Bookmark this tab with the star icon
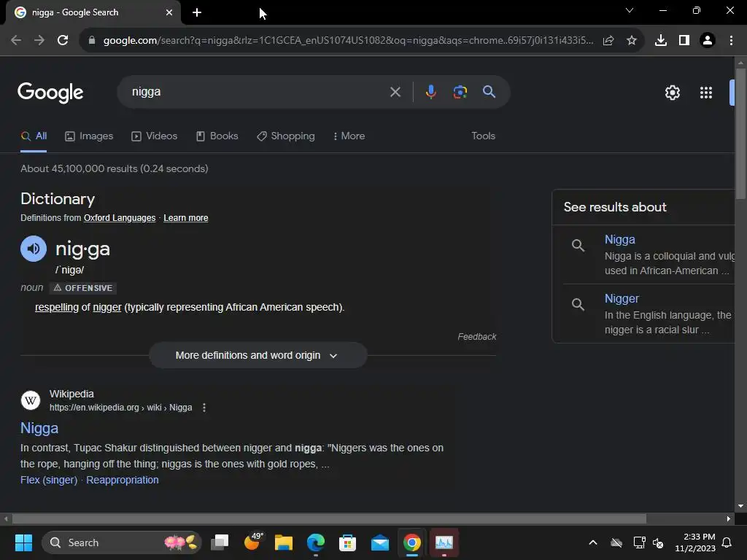The height and width of the screenshot is (560, 747). click(x=632, y=41)
